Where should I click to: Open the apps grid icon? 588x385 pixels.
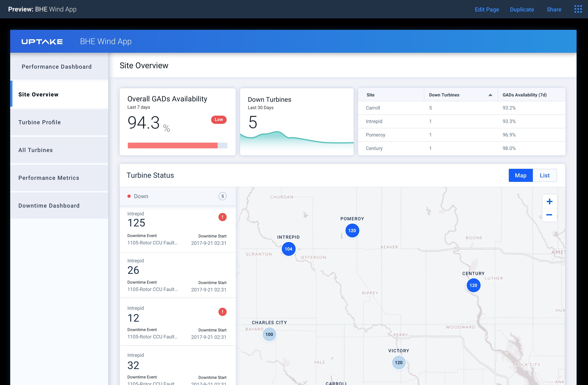click(x=578, y=9)
